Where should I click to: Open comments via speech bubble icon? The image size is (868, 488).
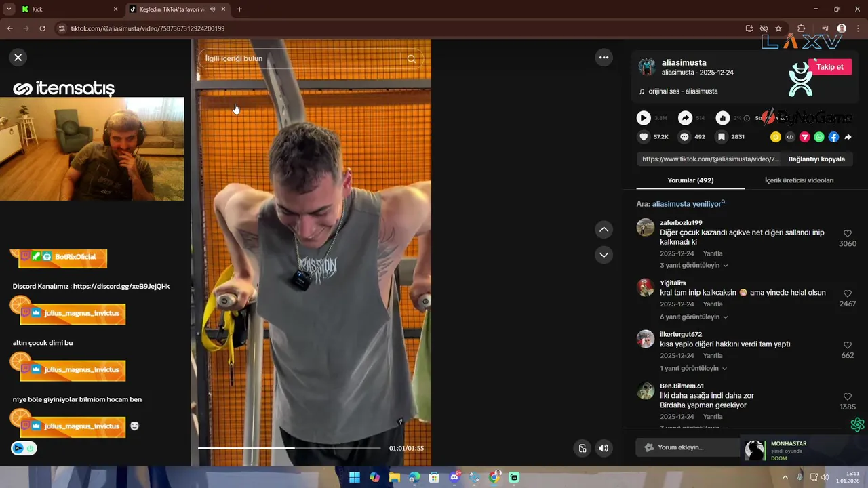(684, 137)
